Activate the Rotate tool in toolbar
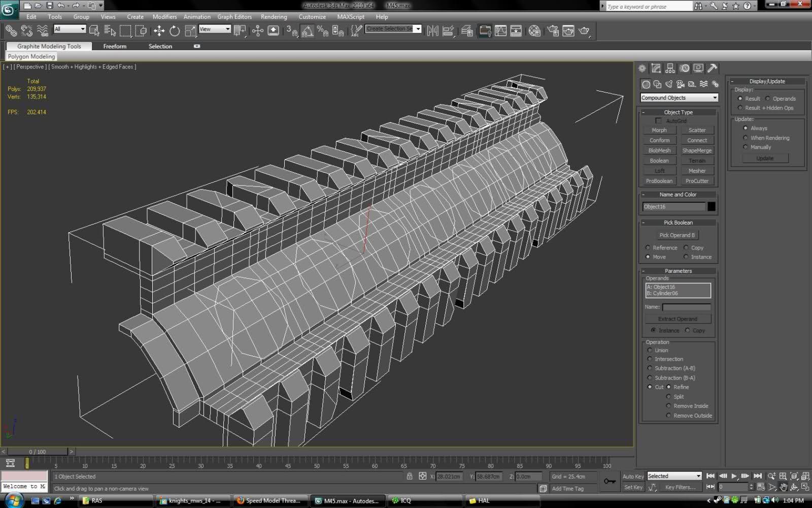This screenshot has height=508, width=812. point(175,31)
